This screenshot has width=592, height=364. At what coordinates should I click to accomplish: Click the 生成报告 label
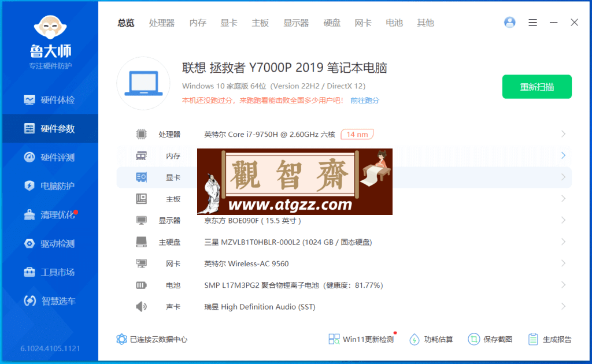(557, 340)
